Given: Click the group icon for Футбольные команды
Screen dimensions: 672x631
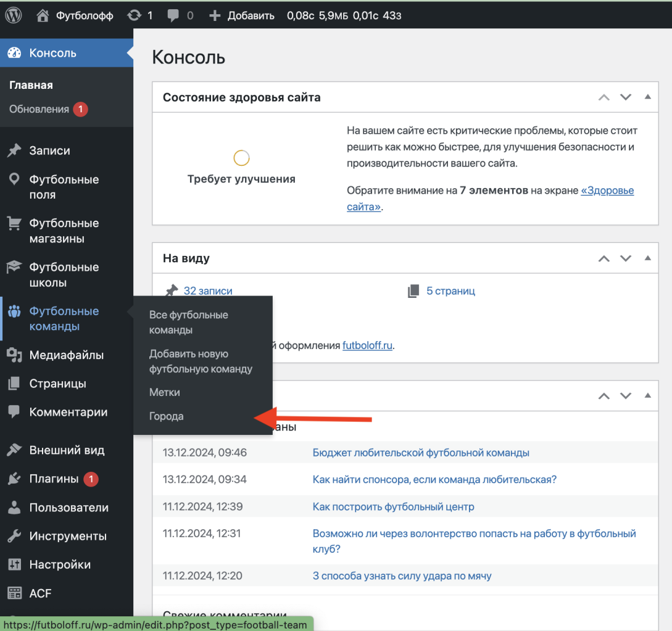Looking at the screenshot, I should (14, 311).
